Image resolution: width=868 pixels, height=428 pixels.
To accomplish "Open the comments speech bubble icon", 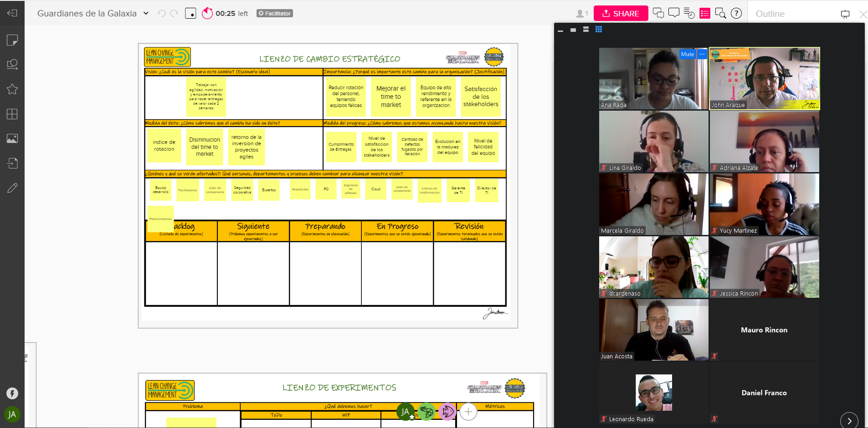I will click(x=674, y=13).
